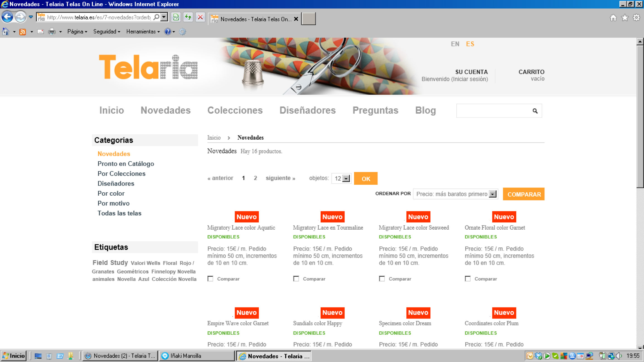Viewport: 644px width, 362px height.
Task: Click the printer icon in command bar
Action: coord(52,32)
